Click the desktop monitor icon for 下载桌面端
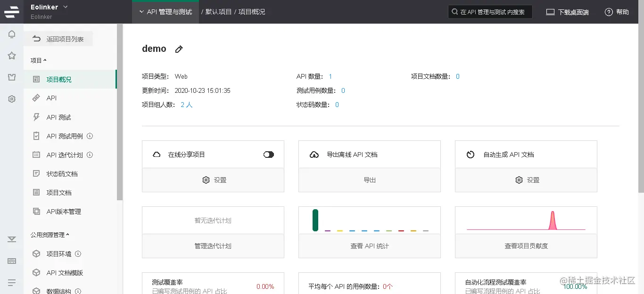The height and width of the screenshot is (294, 644). 550,12
